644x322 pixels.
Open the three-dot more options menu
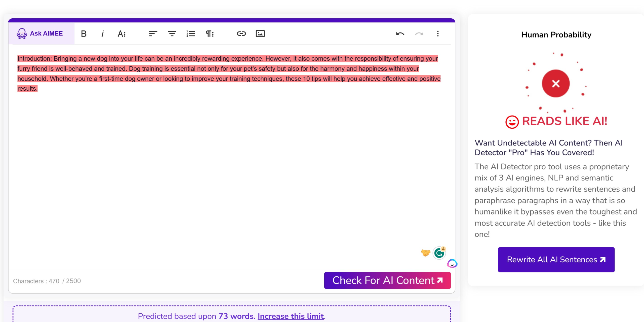[438, 34]
